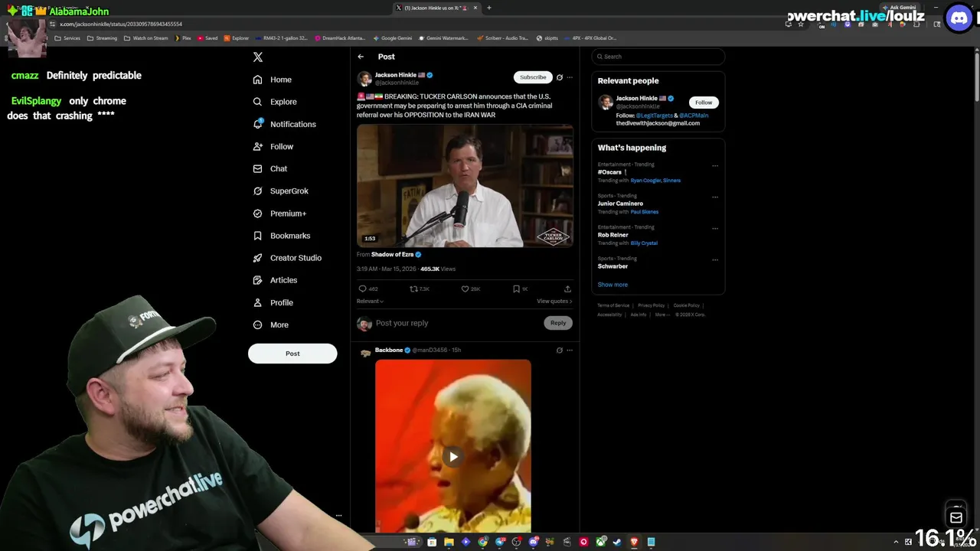Open Follow in X sidebar

pyautogui.click(x=273, y=146)
